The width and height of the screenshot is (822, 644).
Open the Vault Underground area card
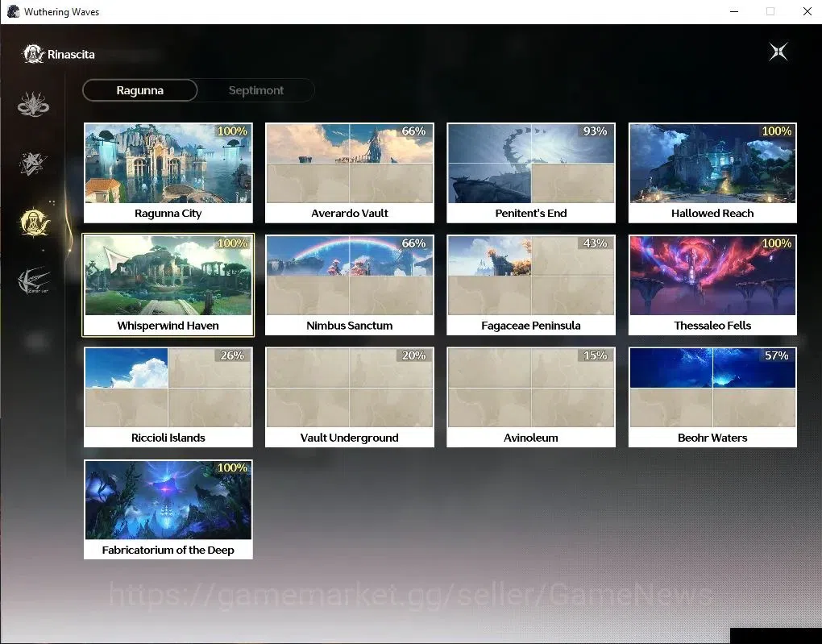[x=350, y=397]
